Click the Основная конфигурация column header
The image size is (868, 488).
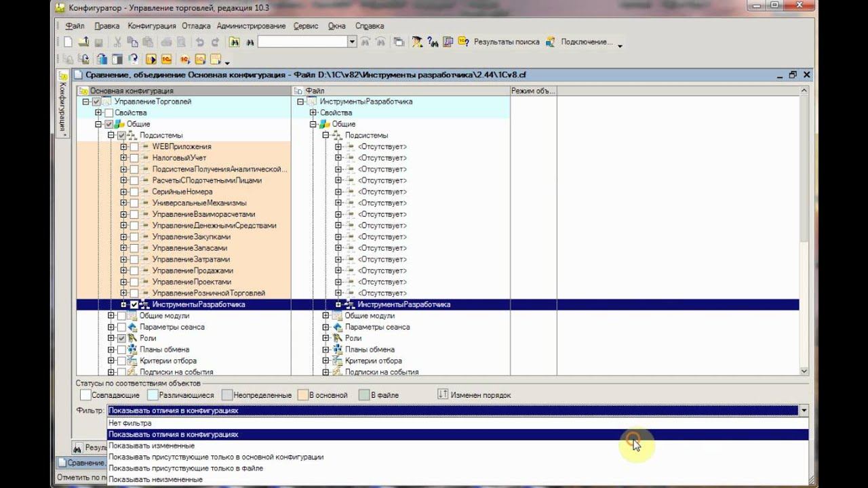tap(184, 90)
